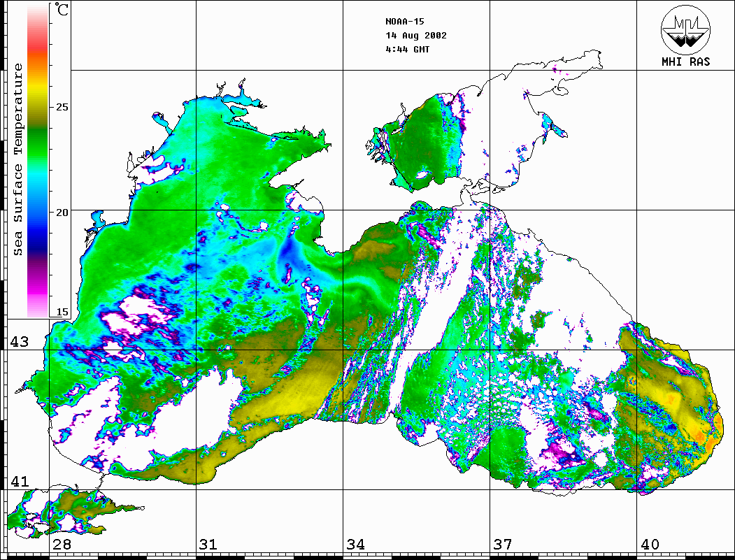Click longitude label 37
This screenshot has height=560, width=735.
click(x=503, y=545)
